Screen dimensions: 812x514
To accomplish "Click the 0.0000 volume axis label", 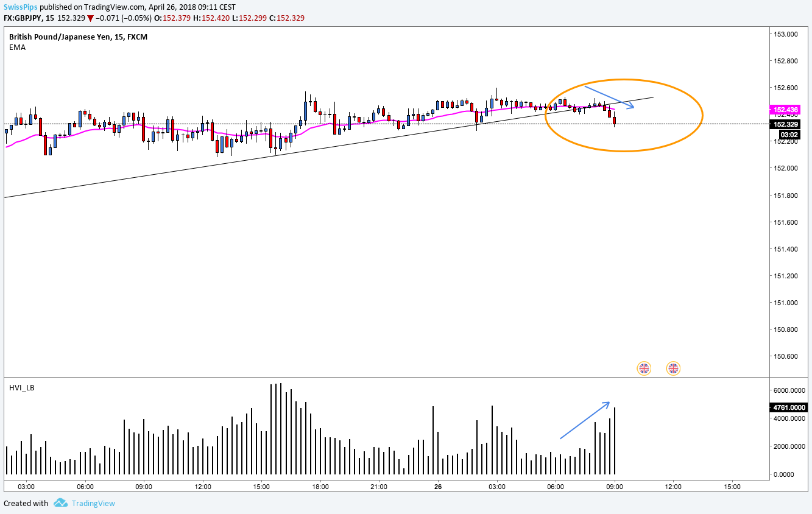I will coord(785,474).
